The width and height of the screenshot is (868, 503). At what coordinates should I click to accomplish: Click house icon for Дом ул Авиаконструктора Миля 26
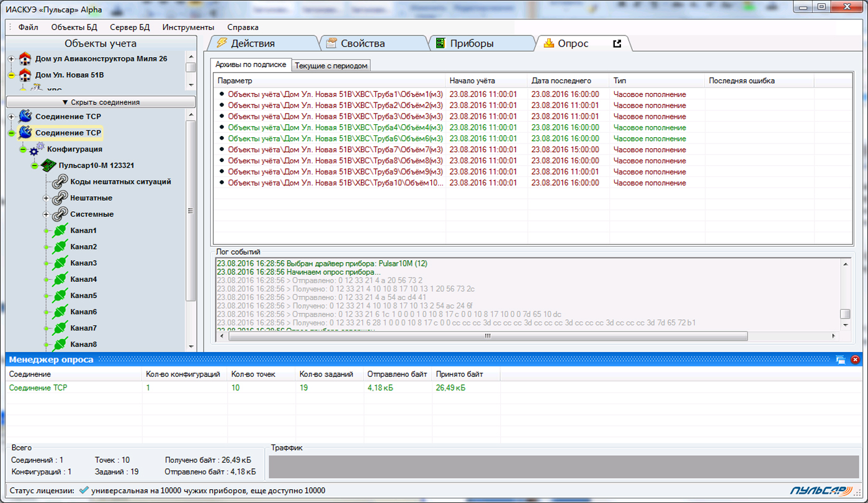(x=25, y=58)
